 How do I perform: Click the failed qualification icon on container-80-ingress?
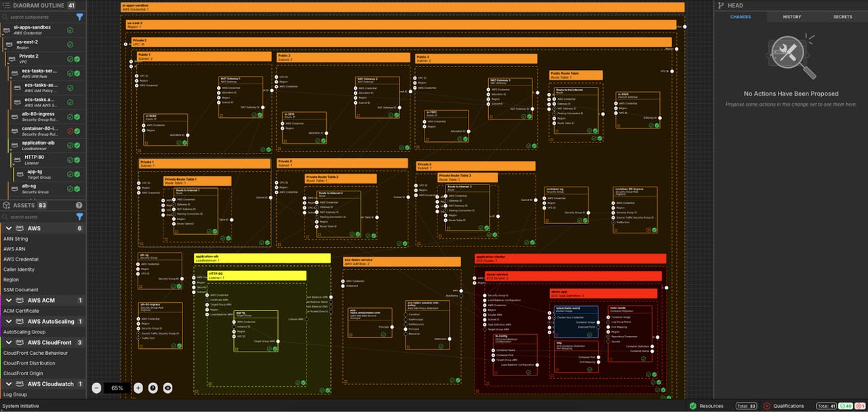[x=70, y=130]
